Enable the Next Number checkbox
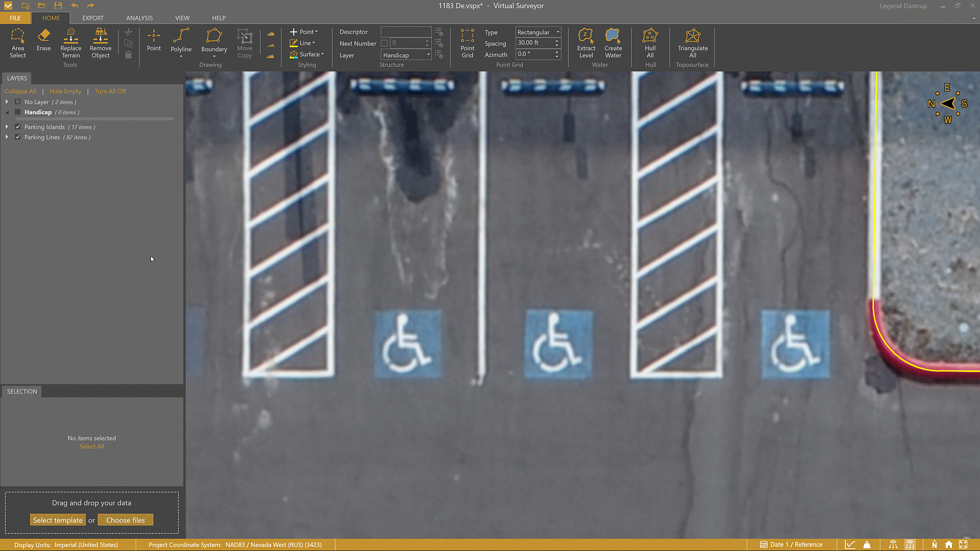The height and width of the screenshot is (551, 980). point(384,43)
